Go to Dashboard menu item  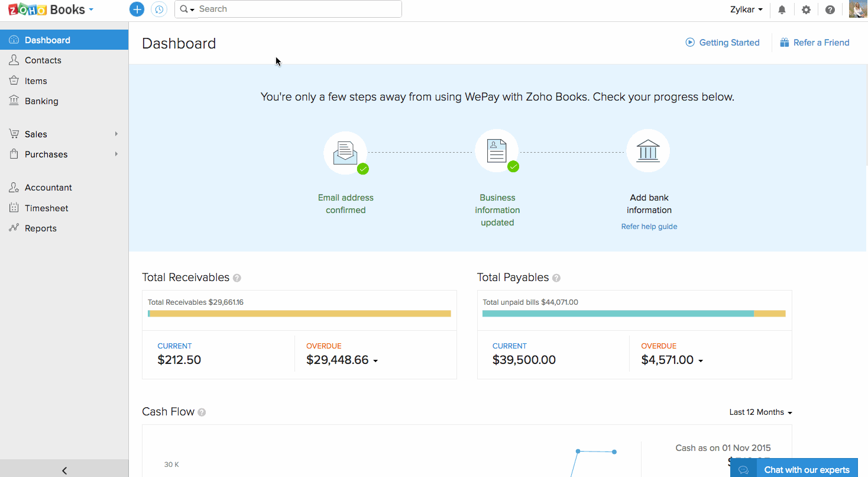click(x=64, y=40)
